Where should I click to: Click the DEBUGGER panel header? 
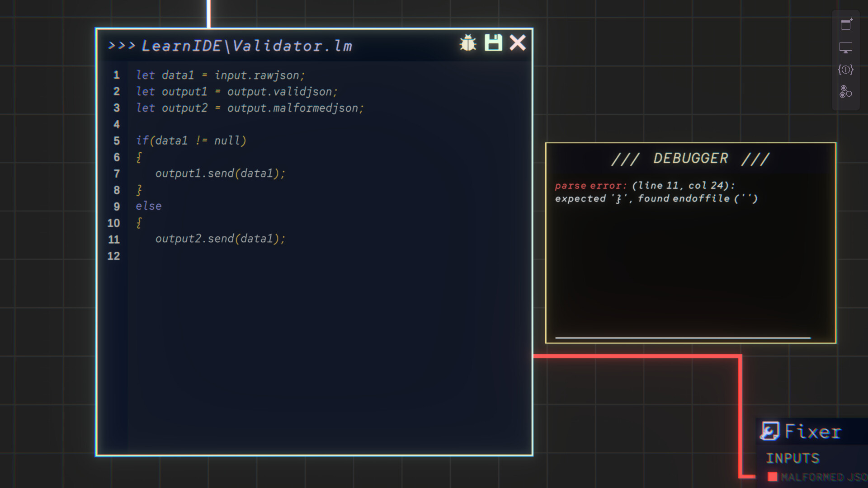(x=690, y=159)
